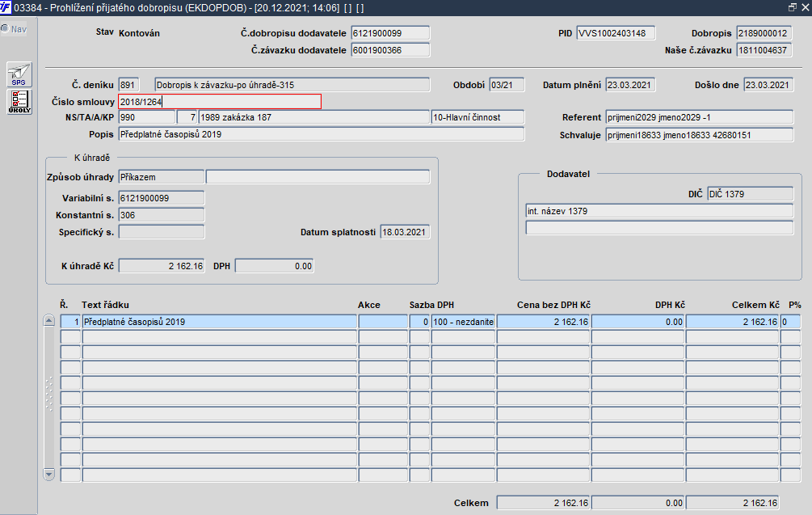Click row 1 number cell
Image resolution: width=812 pixels, height=515 pixels.
(70, 322)
